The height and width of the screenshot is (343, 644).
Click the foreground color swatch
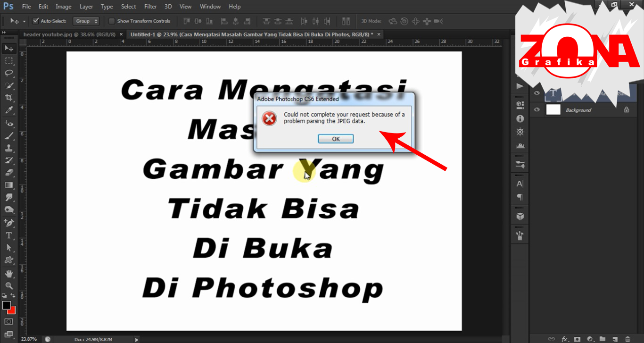[x=6, y=305]
